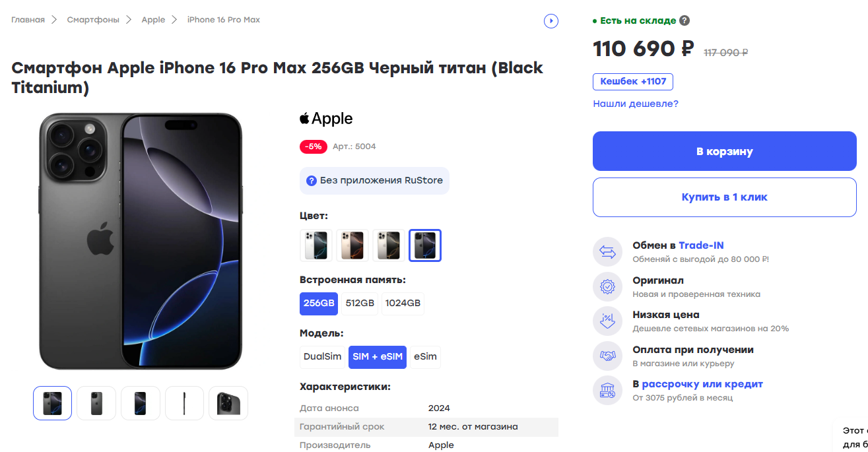Pick the White Titanium color swatch
Image resolution: width=868 pixels, height=452 pixels.
click(x=316, y=245)
